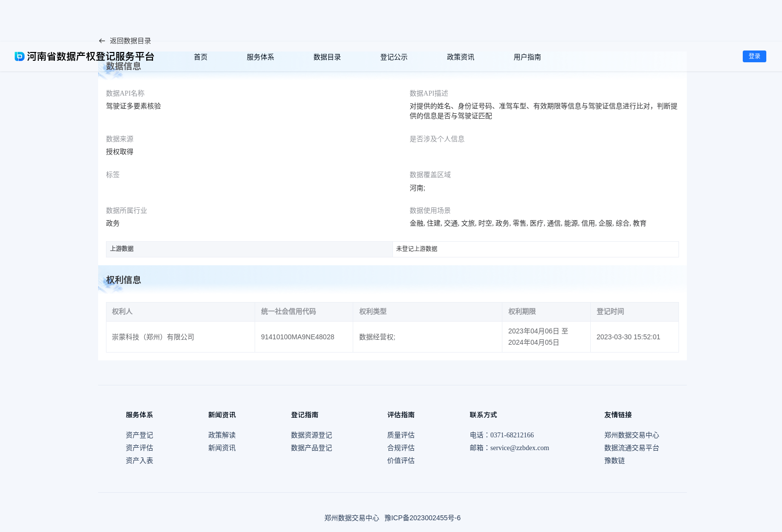Screen dimensions: 782x532
Task: Click the 权利类型 column header
Action: 428,312
